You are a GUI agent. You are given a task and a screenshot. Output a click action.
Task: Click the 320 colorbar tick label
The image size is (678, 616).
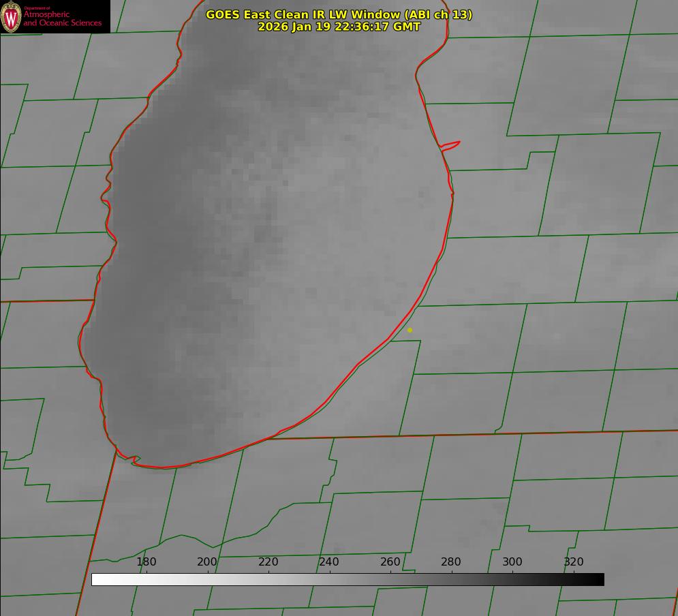point(574,562)
